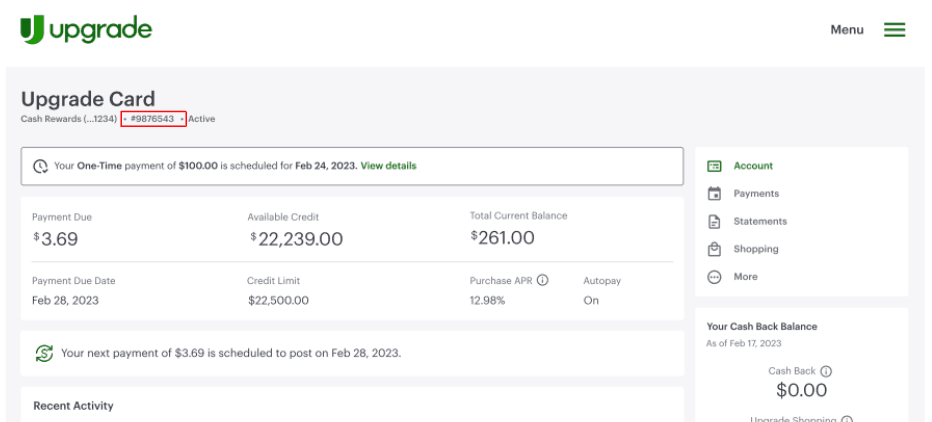Open Shopping from the side navigation
The width and height of the screenshot is (932, 422).
(x=756, y=249)
